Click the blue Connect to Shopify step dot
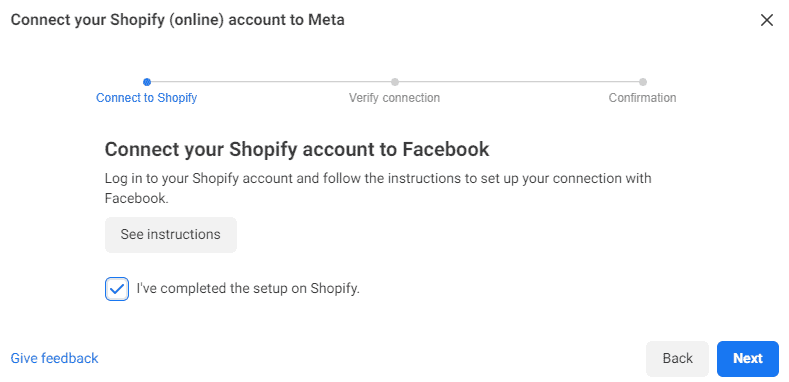This screenshot has height=382, width=789. point(147,82)
